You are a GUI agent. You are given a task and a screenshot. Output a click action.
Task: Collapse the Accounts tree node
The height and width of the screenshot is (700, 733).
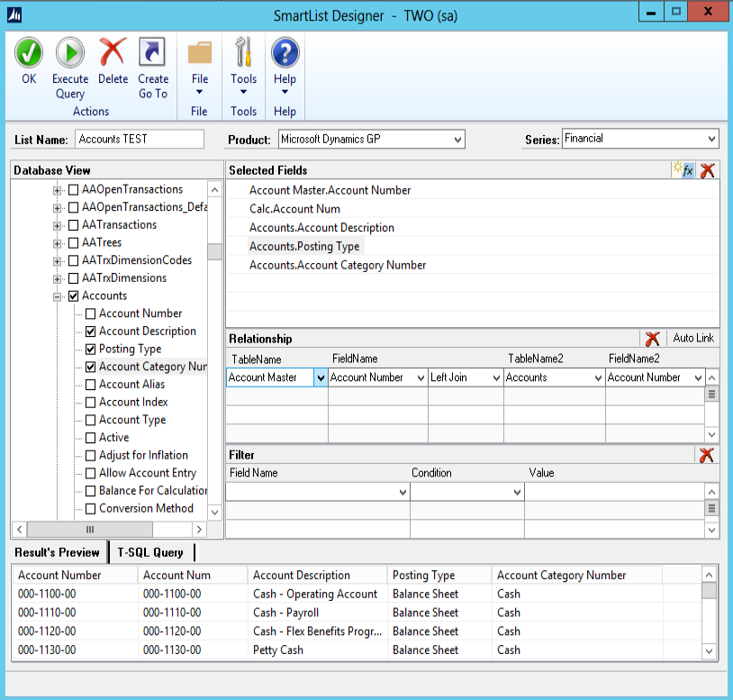(x=59, y=296)
